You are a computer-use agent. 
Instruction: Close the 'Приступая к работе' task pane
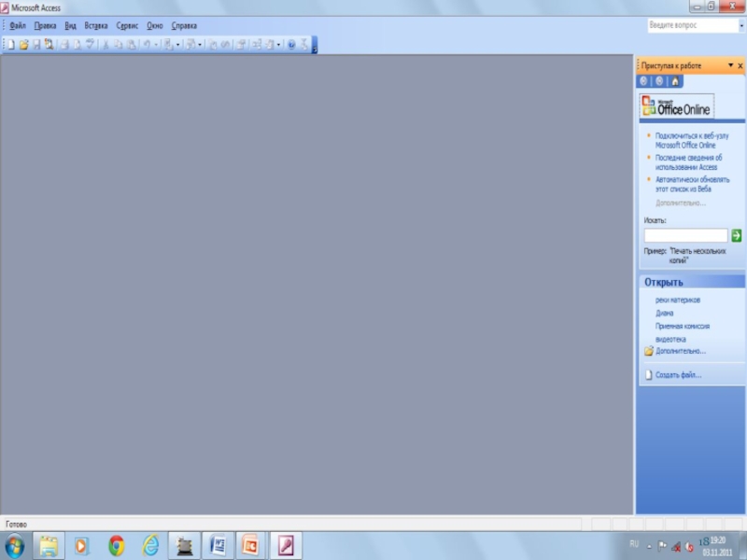[x=740, y=66]
